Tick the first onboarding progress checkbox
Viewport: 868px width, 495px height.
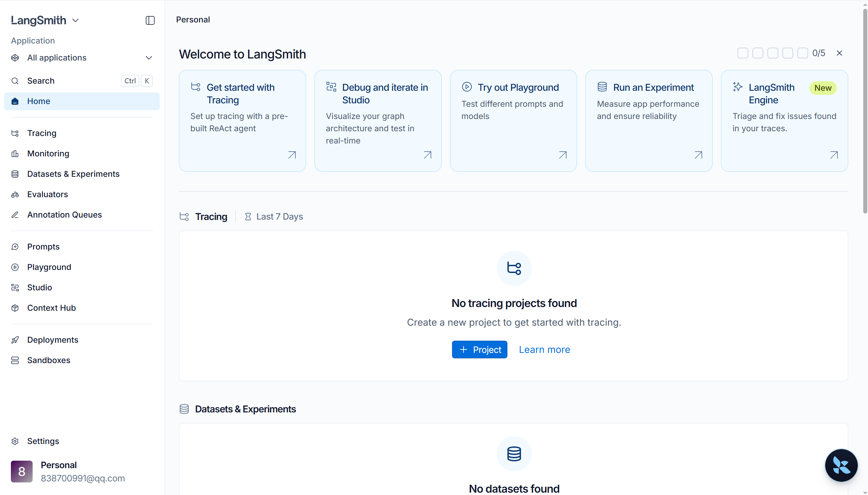[x=743, y=53]
